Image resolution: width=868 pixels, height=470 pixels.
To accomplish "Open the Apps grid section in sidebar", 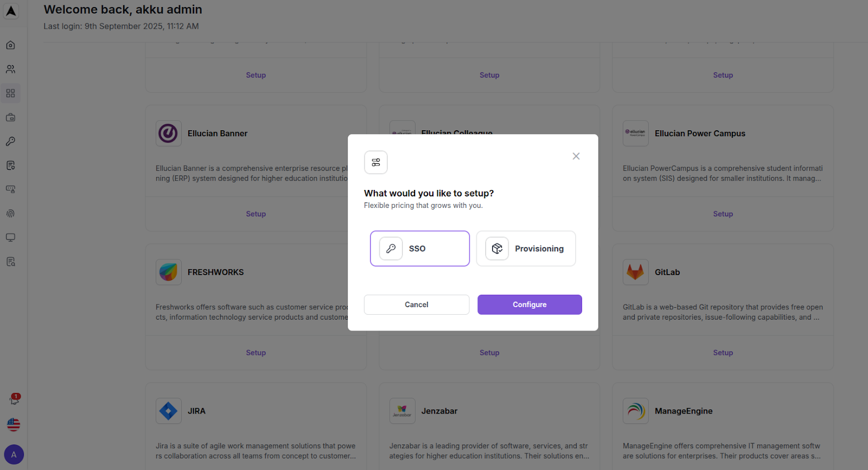I will click(x=10, y=93).
